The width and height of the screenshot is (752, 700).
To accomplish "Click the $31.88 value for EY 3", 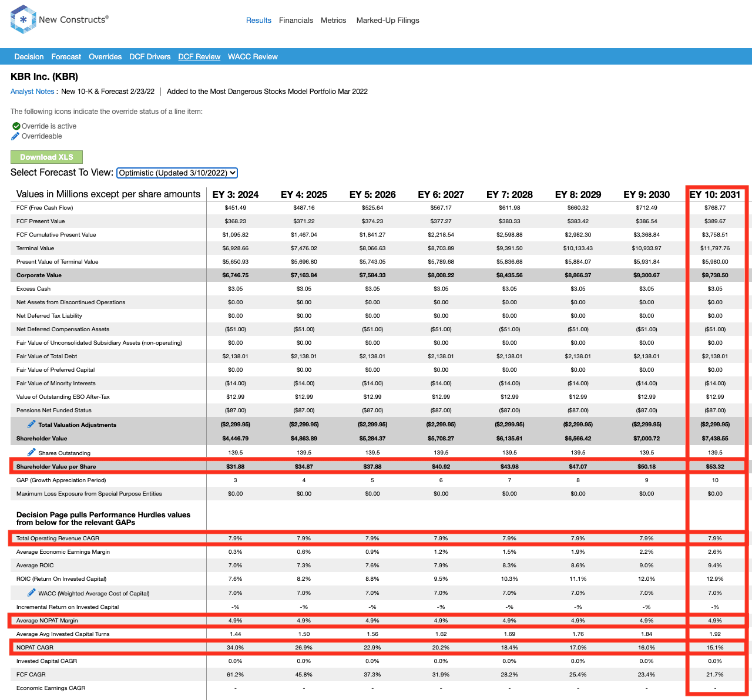I will pos(236,467).
